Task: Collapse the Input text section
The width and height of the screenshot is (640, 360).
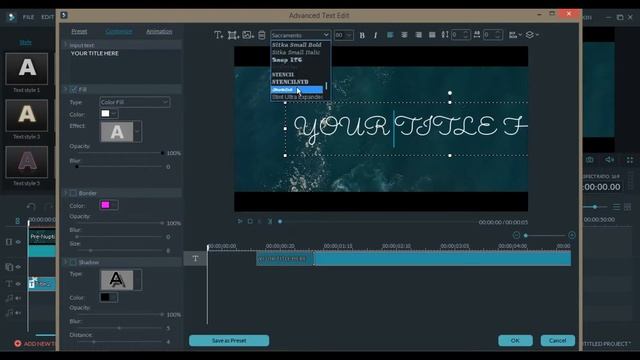Action: pos(66,44)
